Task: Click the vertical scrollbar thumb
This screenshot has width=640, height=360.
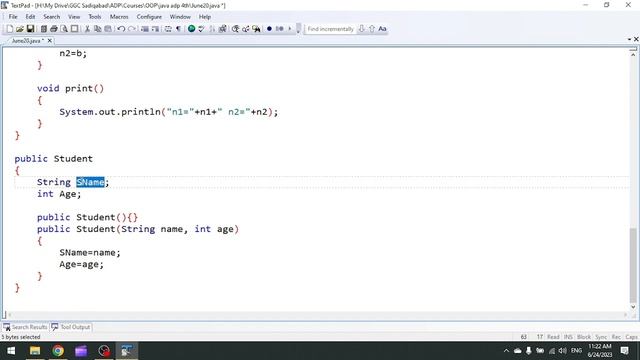Action: pos(633,265)
